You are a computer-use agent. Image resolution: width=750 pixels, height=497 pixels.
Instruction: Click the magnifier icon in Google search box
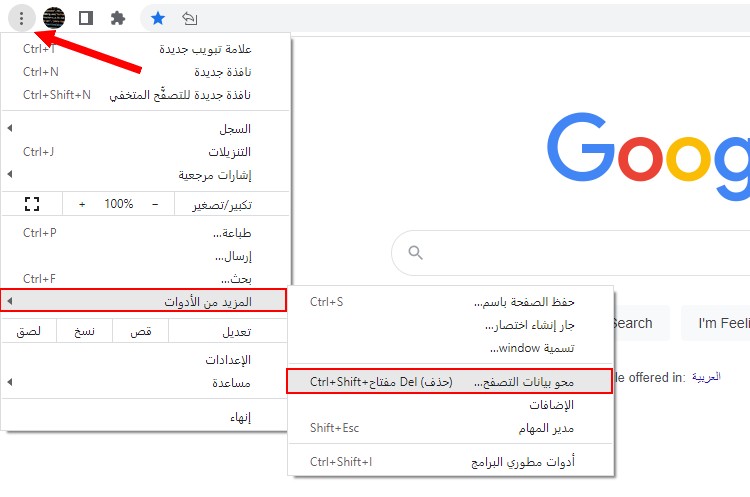(415, 252)
